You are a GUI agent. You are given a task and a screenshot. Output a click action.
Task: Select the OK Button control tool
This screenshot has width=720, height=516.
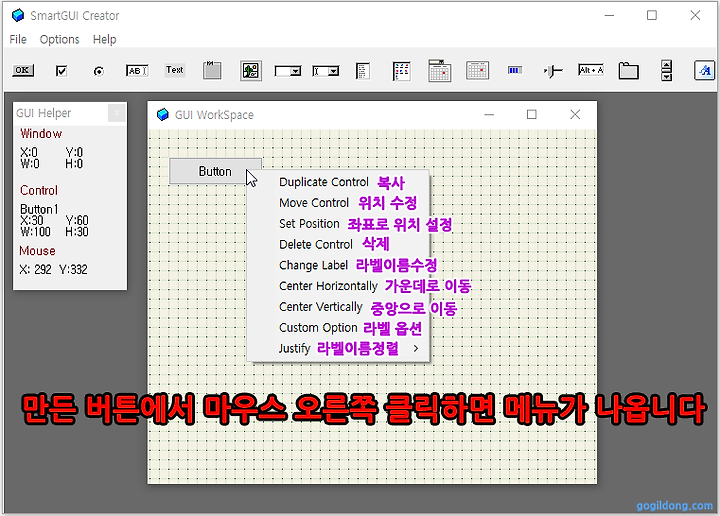[22, 71]
